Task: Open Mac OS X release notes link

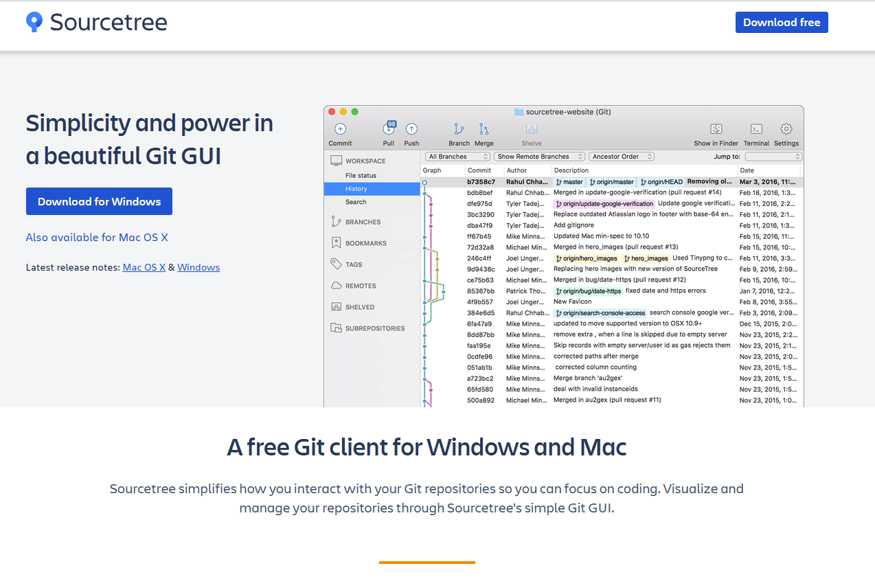Action: point(144,267)
